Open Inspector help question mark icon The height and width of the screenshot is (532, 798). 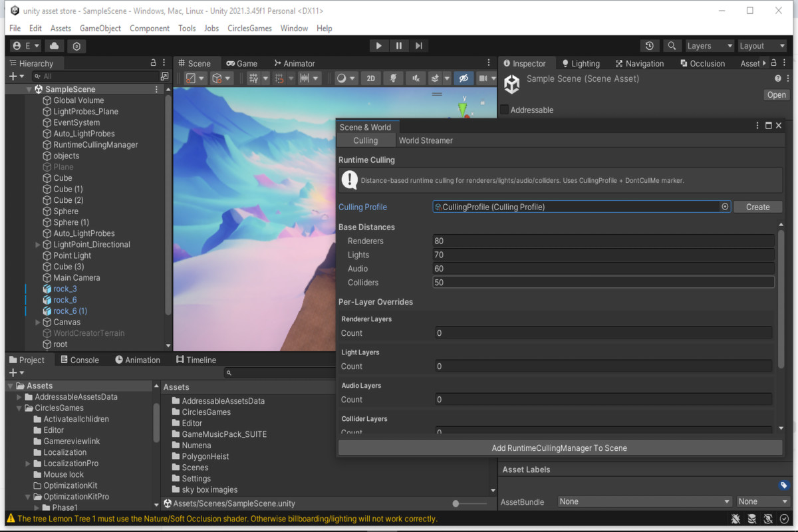[778, 78]
